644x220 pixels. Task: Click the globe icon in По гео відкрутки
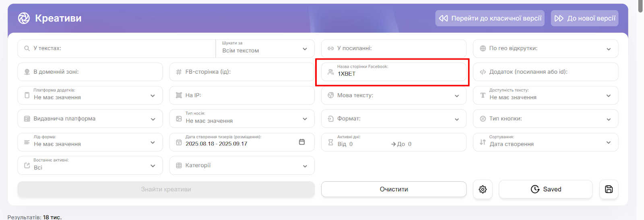click(x=483, y=48)
